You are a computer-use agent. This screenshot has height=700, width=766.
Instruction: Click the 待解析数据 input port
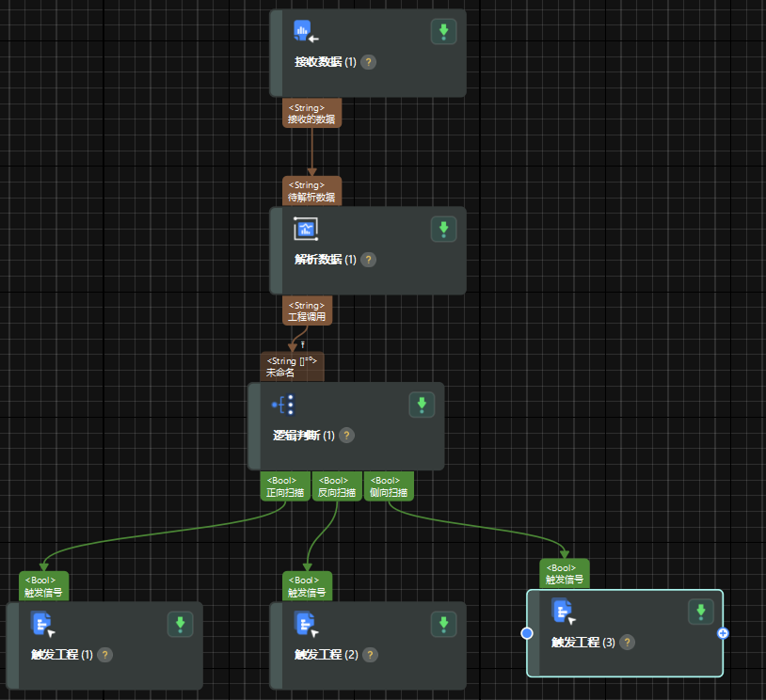click(x=311, y=190)
